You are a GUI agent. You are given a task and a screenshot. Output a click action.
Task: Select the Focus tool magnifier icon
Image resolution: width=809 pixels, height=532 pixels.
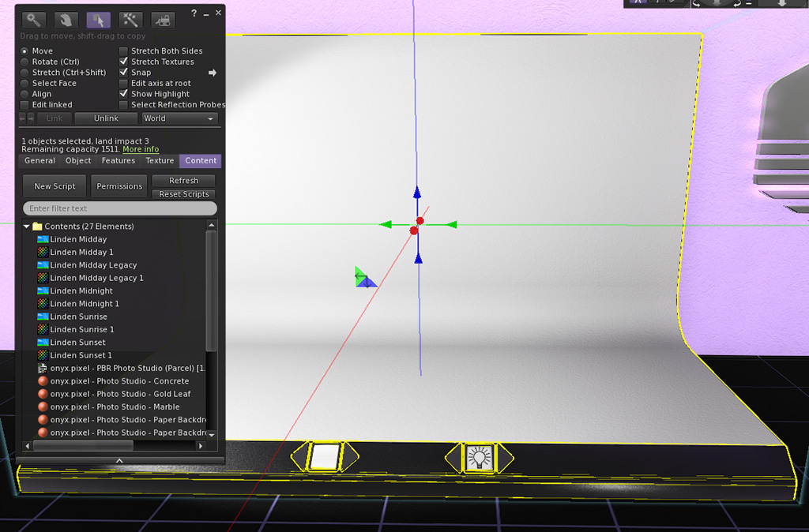[x=32, y=20]
